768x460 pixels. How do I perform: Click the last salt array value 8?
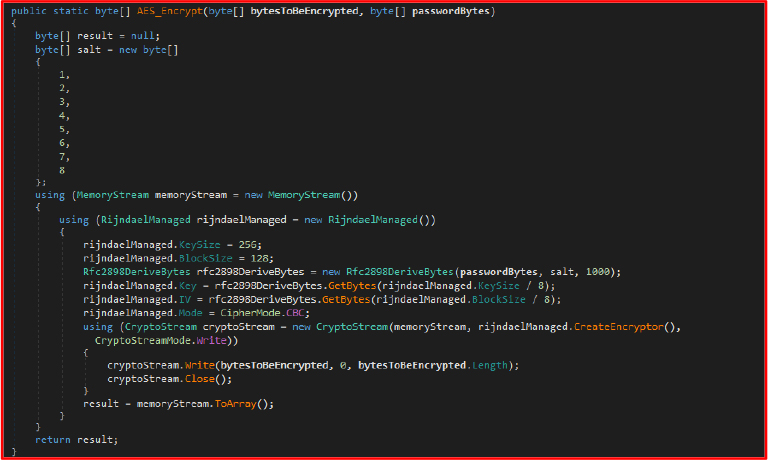tap(62, 171)
